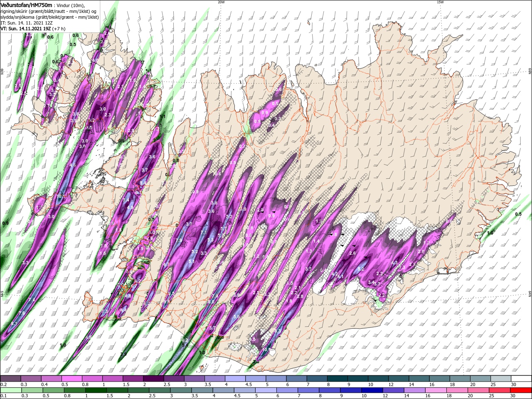The image size is (532, 399).
Task: Pick the 3.5–4 blue-grey lower legend swatch
Action: pyautogui.click(x=202, y=390)
